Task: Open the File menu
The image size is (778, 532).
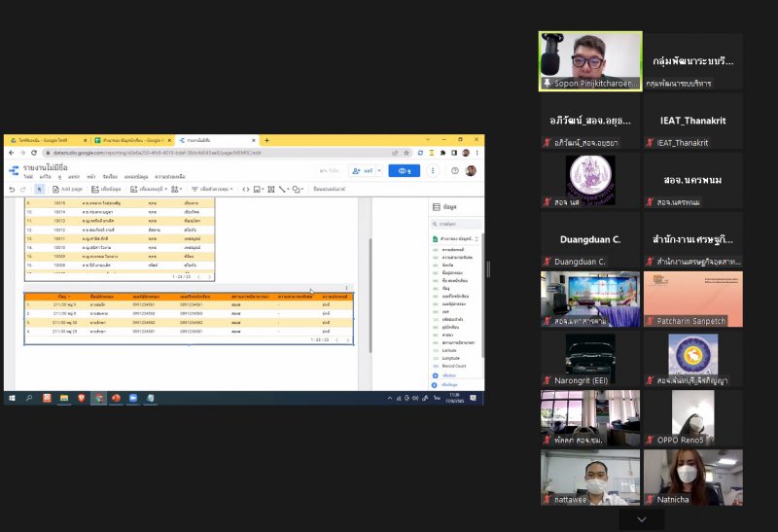Action: (x=29, y=177)
